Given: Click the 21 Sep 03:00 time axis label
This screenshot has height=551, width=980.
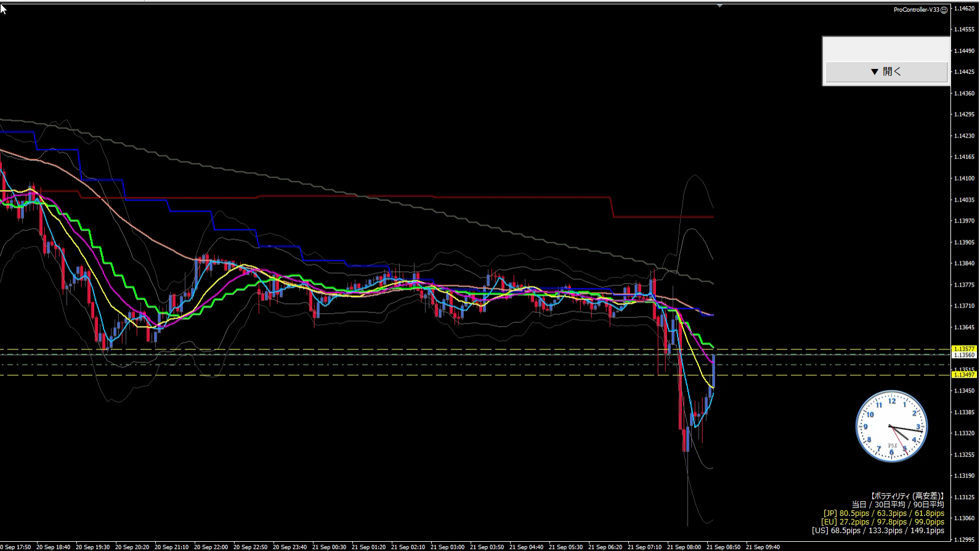Looking at the screenshot, I should click(447, 547).
